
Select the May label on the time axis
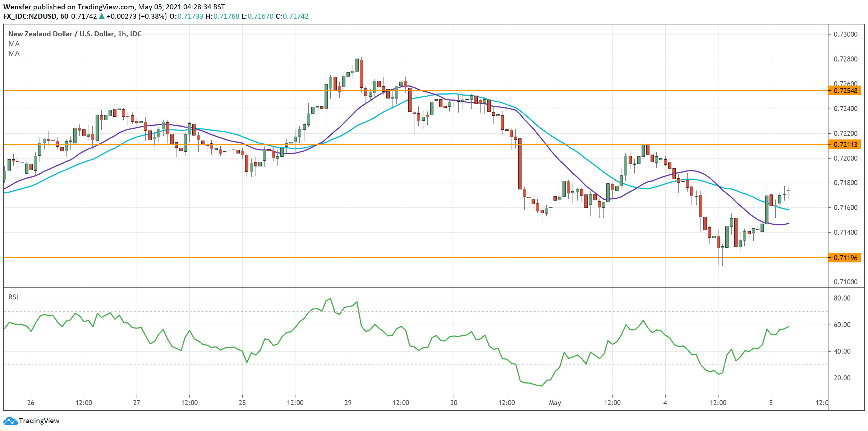click(555, 403)
